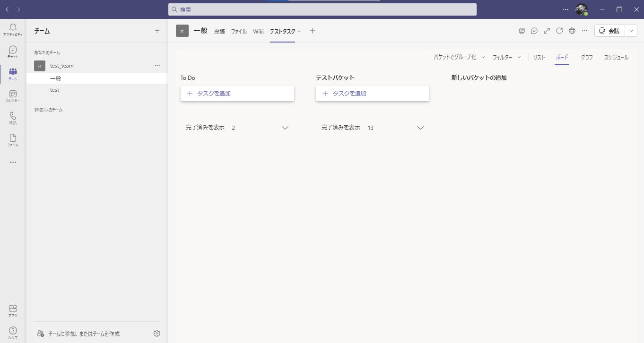The height and width of the screenshot is (343, 644).
Task: Expand To Do completed tasks chevron
Action: [x=285, y=128]
